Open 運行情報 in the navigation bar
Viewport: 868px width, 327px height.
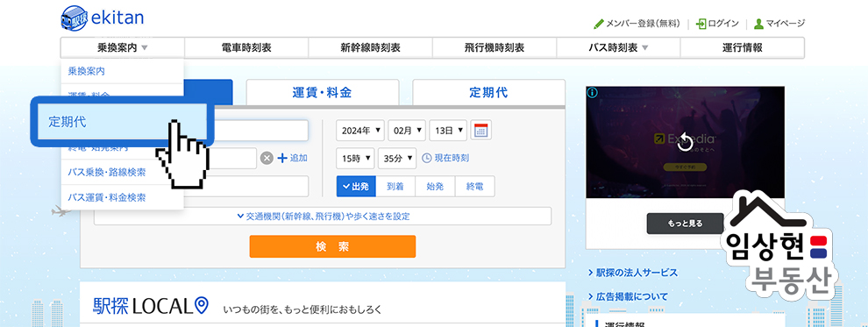(743, 47)
